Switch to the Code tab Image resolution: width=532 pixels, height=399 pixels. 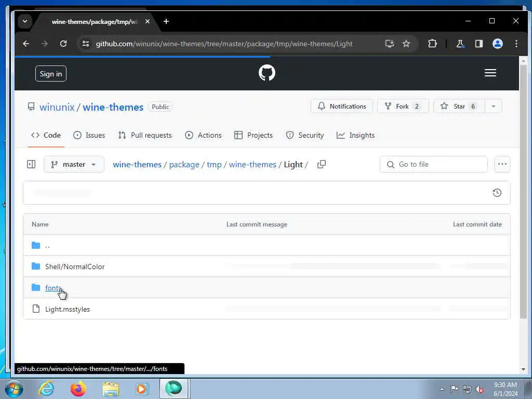tap(46, 135)
